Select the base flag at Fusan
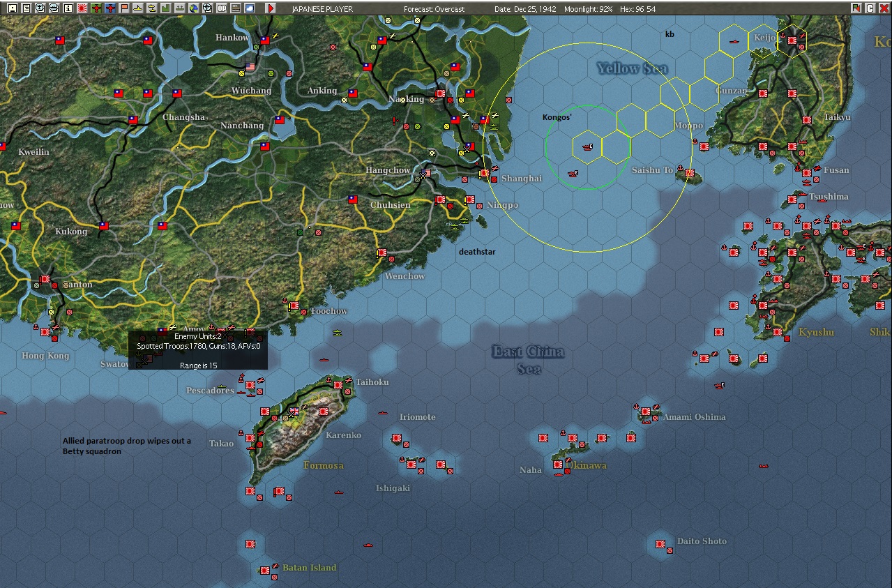Viewport: 892px width, 588px height. pos(806,172)
